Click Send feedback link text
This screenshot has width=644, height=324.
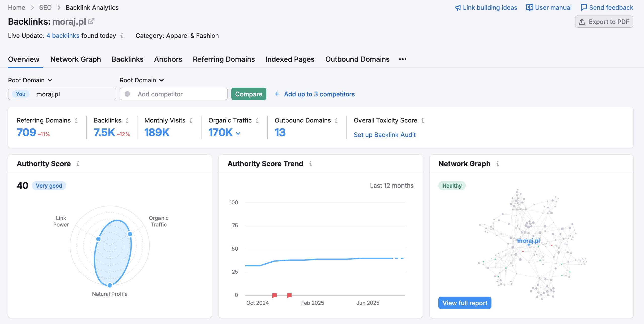coord(611,8)
